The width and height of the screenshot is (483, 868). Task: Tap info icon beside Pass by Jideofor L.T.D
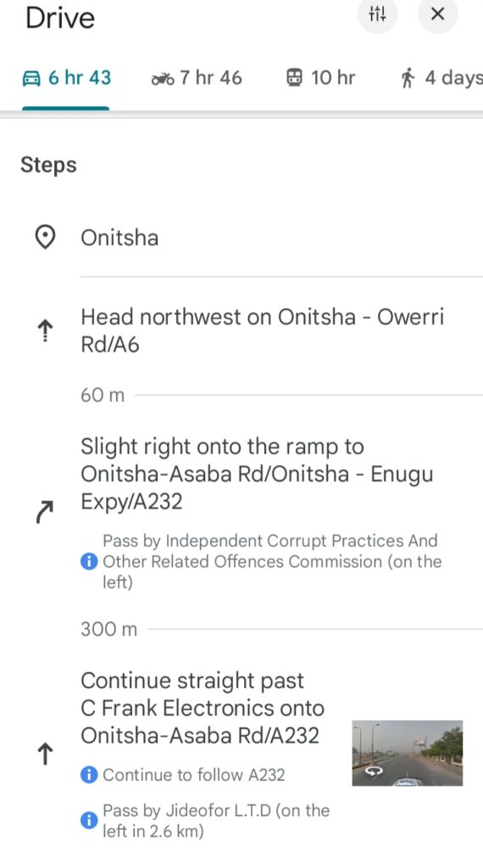tap(88, 821)
